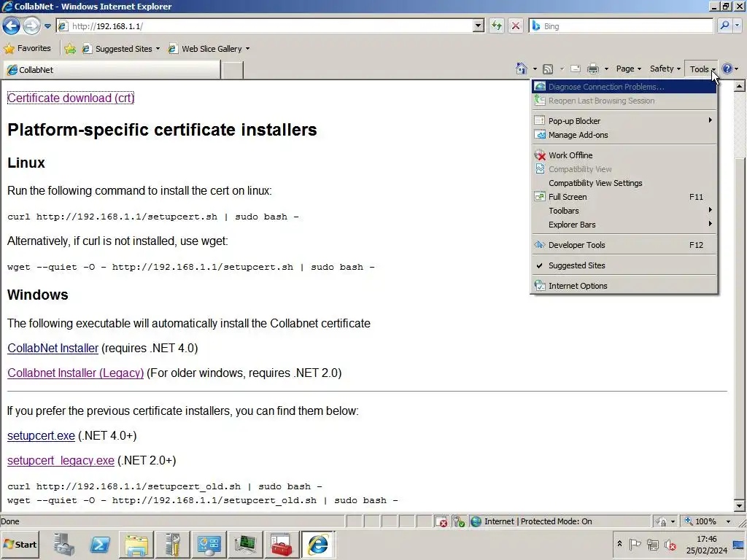Click the Print icon in command bar

(x=592, y=69)
